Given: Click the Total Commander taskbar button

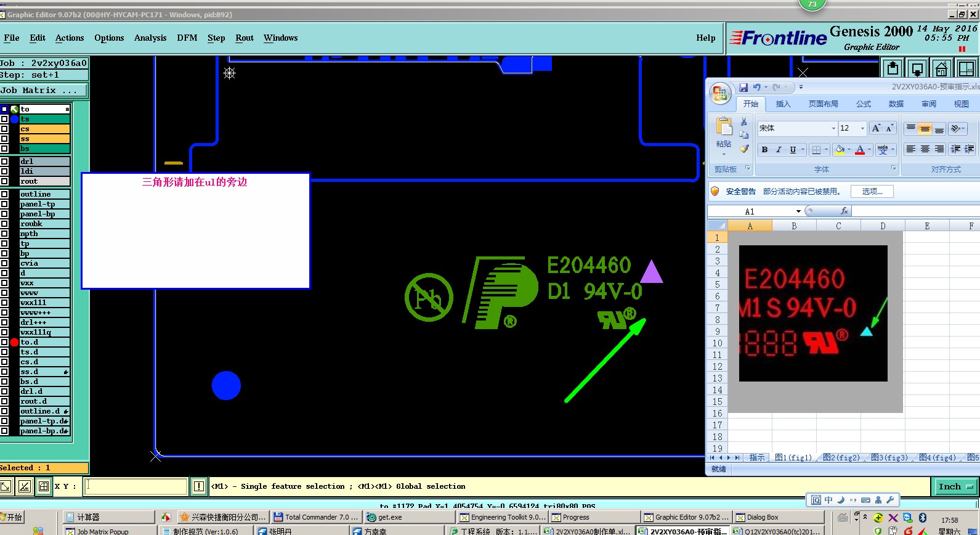Looking at the screenshot, I should click(315, 517).
